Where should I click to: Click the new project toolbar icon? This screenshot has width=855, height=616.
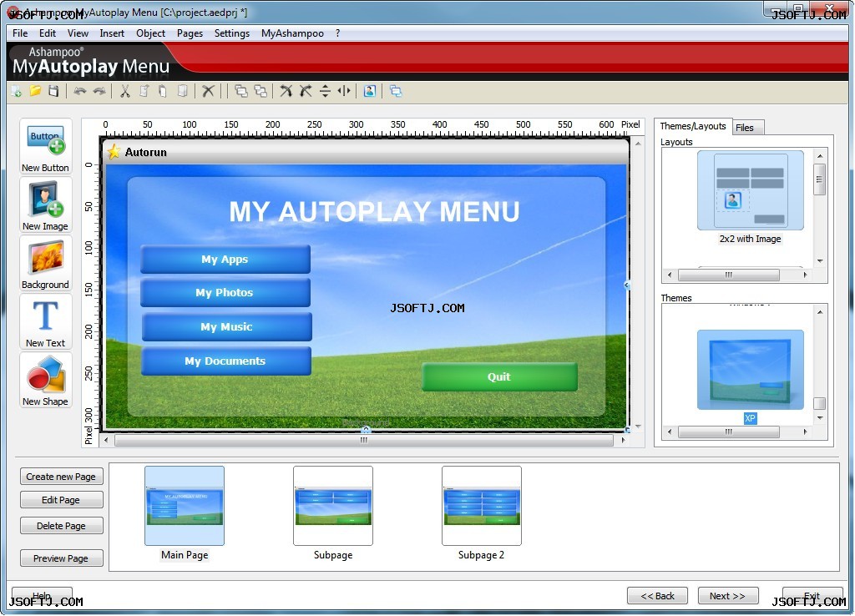point(17,91)
